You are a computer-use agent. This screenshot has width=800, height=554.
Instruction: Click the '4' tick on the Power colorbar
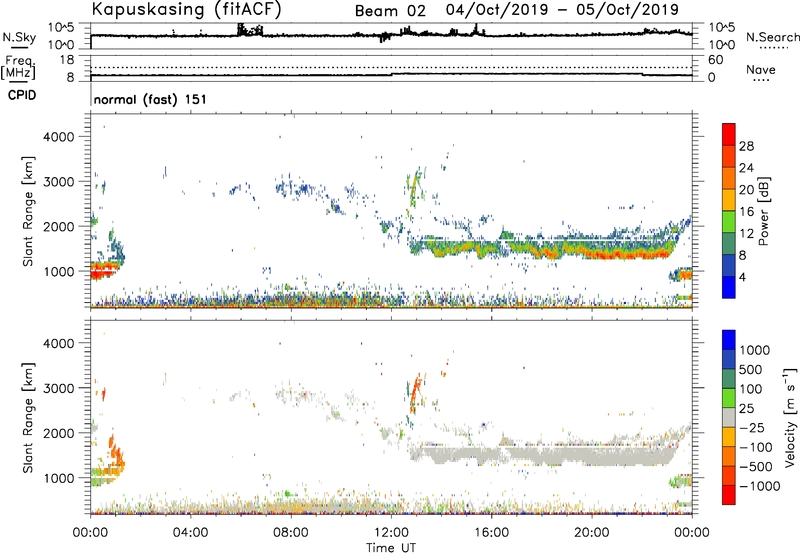(742, 277)
